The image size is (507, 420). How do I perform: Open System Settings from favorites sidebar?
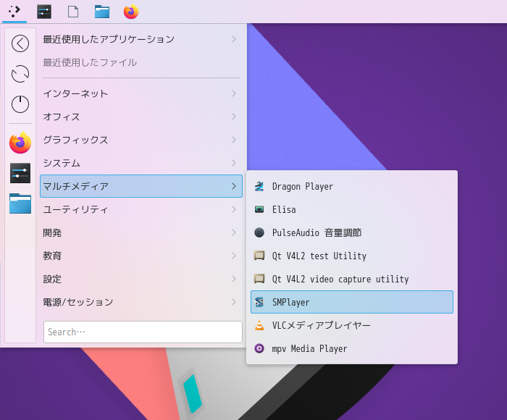[20, 173]
